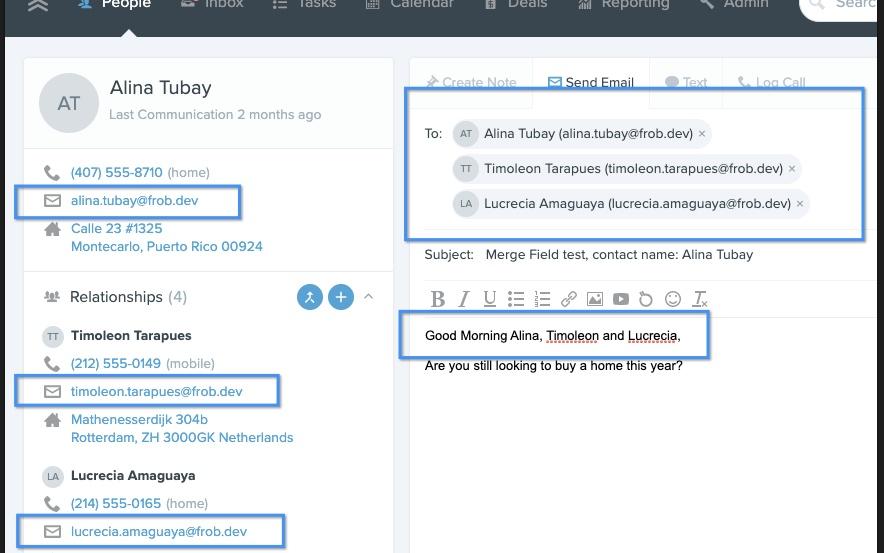The image size is (884, 553).
Task: Embed a video in the email
Action: pos(620,299)
